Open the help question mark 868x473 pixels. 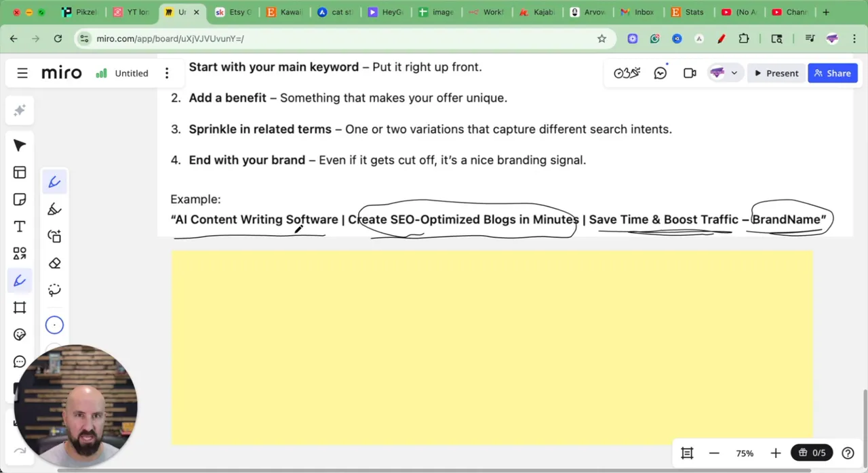tap(848, 453)
